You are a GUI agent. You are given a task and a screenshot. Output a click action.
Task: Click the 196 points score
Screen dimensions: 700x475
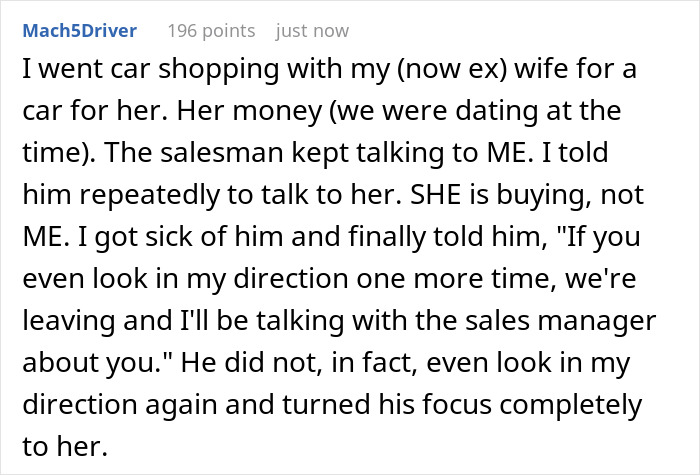pyautogui.click(x=212, y=30)
